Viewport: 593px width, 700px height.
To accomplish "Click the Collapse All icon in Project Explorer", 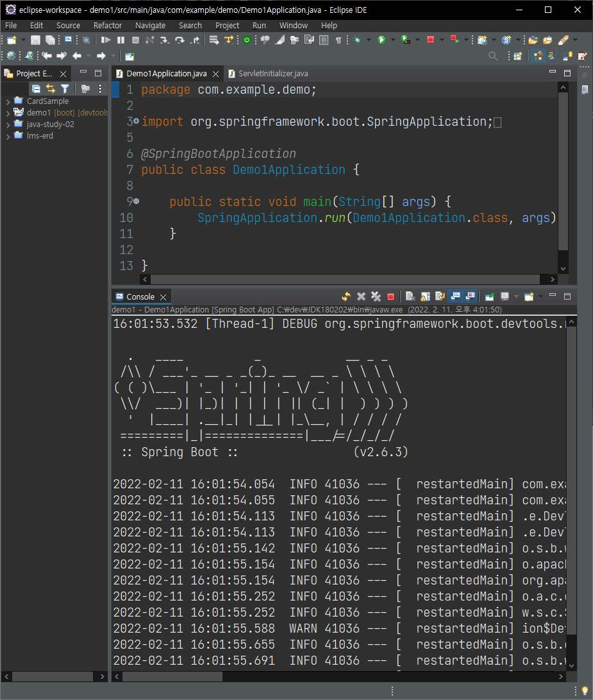I will click(36, 89).
